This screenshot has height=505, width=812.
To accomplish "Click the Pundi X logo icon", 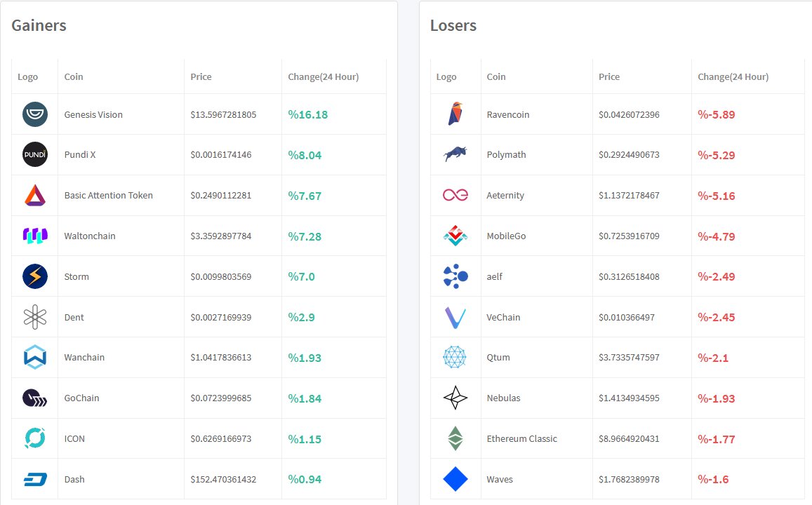I will click(35, 154).
